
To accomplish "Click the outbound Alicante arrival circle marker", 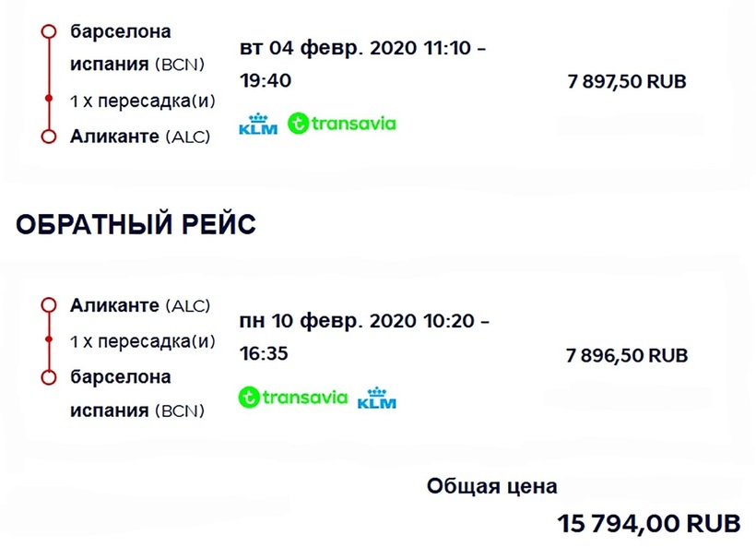I will tap(47, 137).
